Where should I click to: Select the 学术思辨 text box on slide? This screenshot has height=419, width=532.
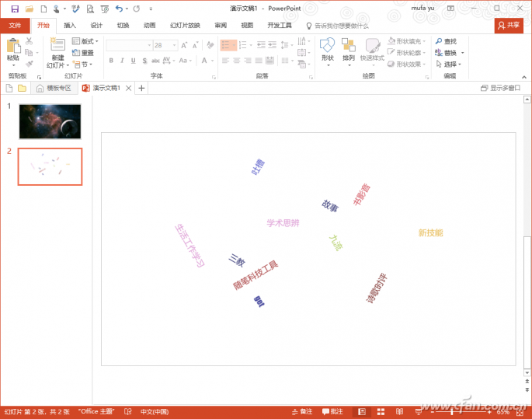(283, 223)
